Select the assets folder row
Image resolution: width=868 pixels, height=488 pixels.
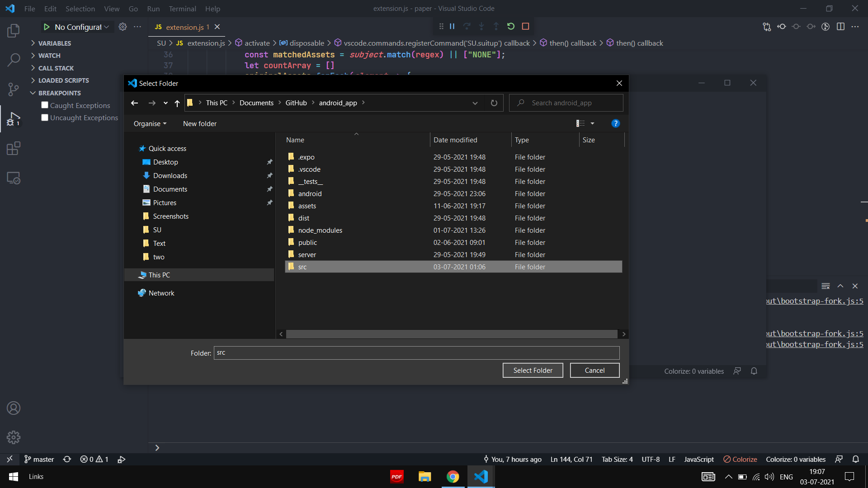click(x=453, y=206)
